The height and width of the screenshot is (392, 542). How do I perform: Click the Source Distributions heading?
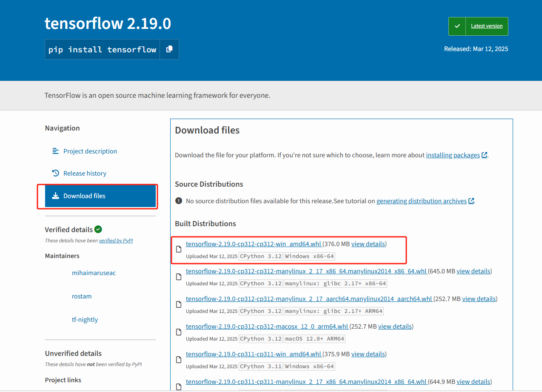209,184
